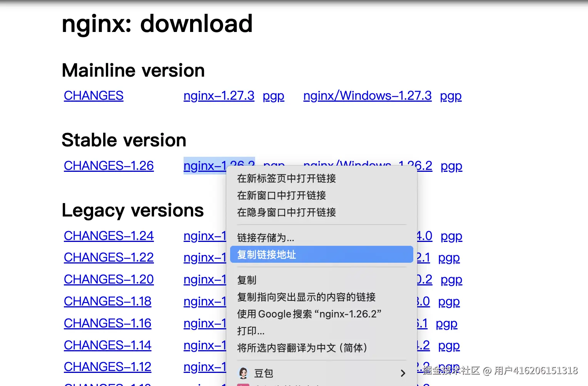
Task: Click the "nginx: download" page heading
Action: pyautogui.click(x=157, y=24)
